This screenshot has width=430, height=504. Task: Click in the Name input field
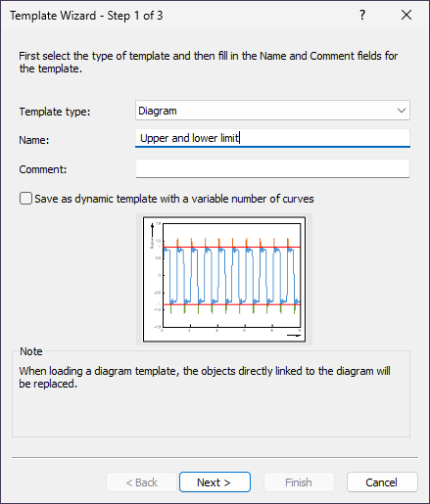point(272,138)
